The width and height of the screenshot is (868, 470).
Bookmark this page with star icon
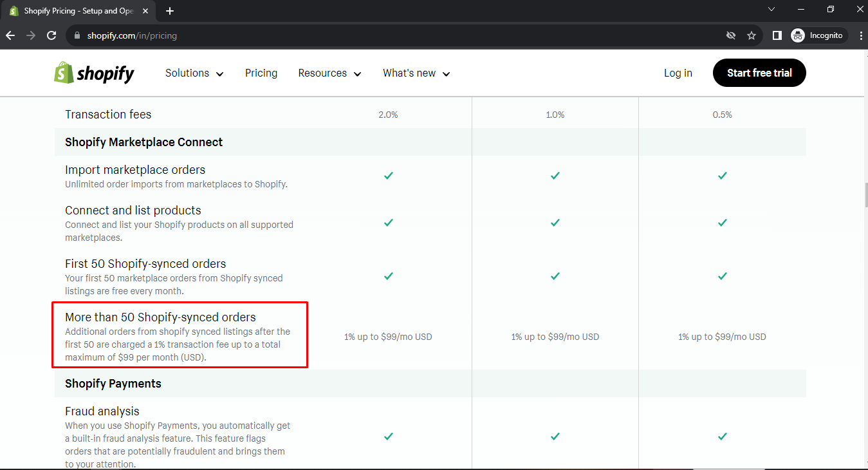[751, 35]
